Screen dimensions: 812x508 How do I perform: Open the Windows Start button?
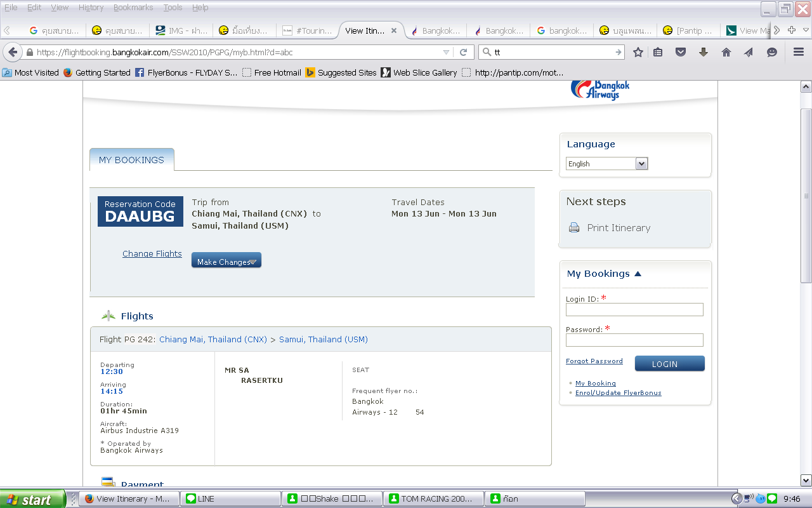[32, 499]
